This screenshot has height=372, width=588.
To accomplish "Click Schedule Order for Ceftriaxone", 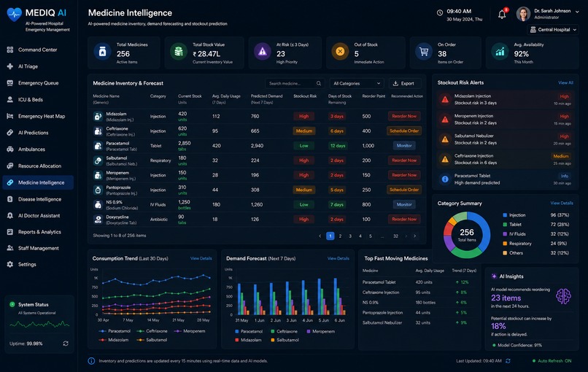I will pos(404,131).
